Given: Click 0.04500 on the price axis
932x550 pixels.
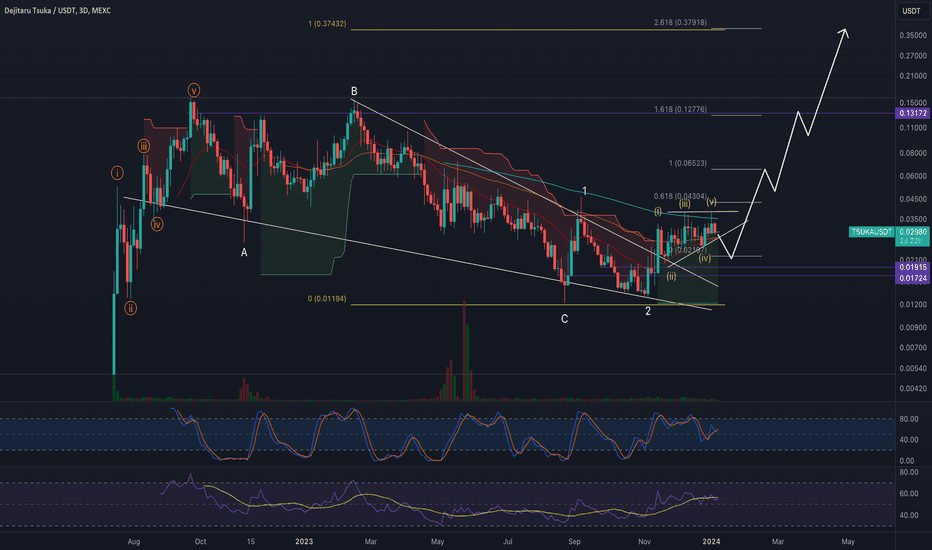Looking at the screenshot, I should pyautogui.click(x=913, y=199).
